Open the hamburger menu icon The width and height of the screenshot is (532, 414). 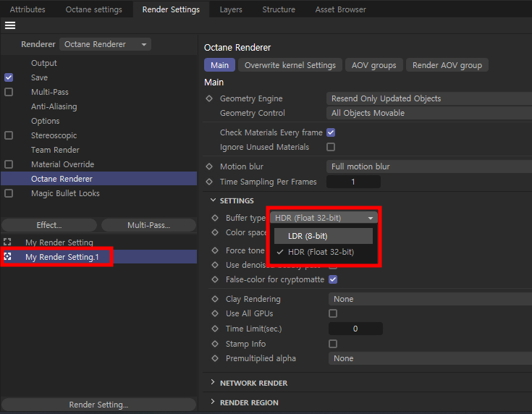coord(10,25)
